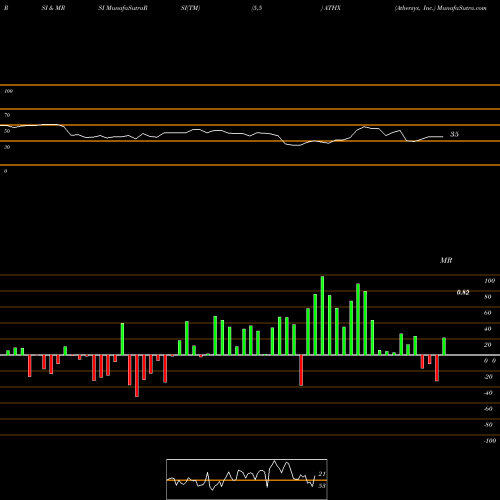Open the mini chart thumbnail at bottom
Screen dimensions: 500x500
[x=247, y=479]
